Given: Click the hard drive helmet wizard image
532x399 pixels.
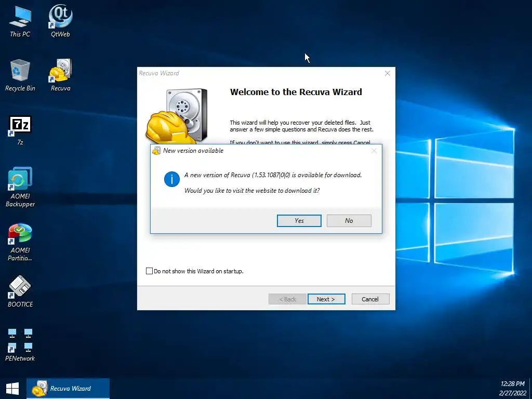Looking at the screenshot, I should click(x=177, y=115).
